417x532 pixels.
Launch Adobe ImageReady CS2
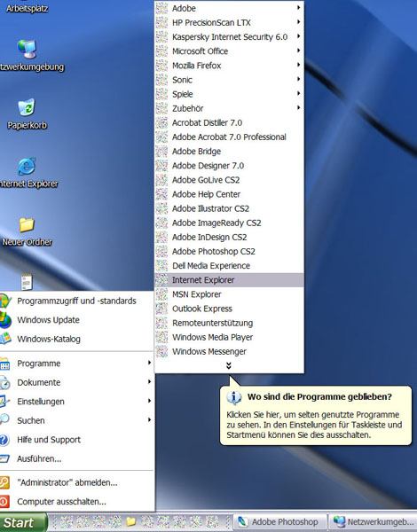229,223
